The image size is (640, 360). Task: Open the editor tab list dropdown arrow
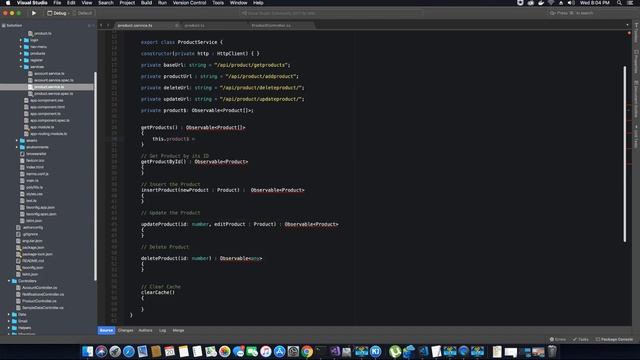coord(627,25)
